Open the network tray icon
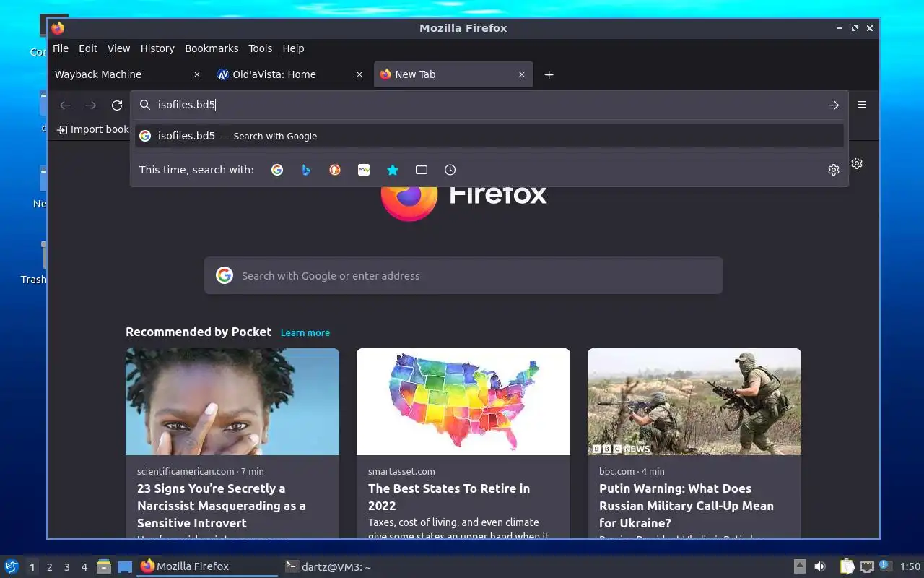The image size is (924, 578). (x=867, y=566)
